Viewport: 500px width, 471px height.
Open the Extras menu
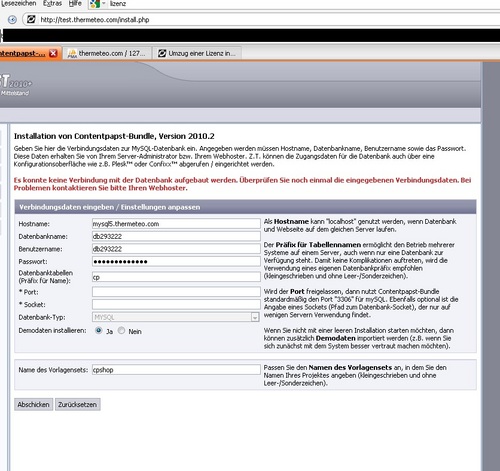pos(52,3)
